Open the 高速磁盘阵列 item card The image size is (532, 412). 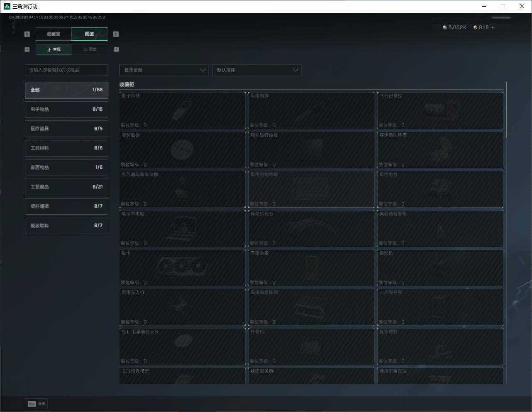(311, 307)
